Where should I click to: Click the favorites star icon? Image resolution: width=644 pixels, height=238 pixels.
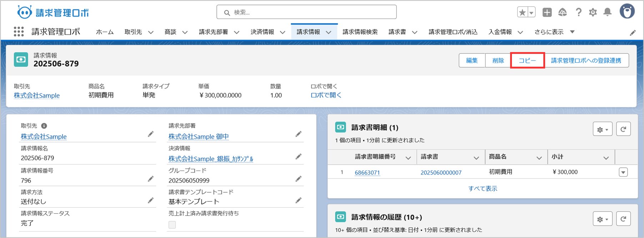pos(522,12)
